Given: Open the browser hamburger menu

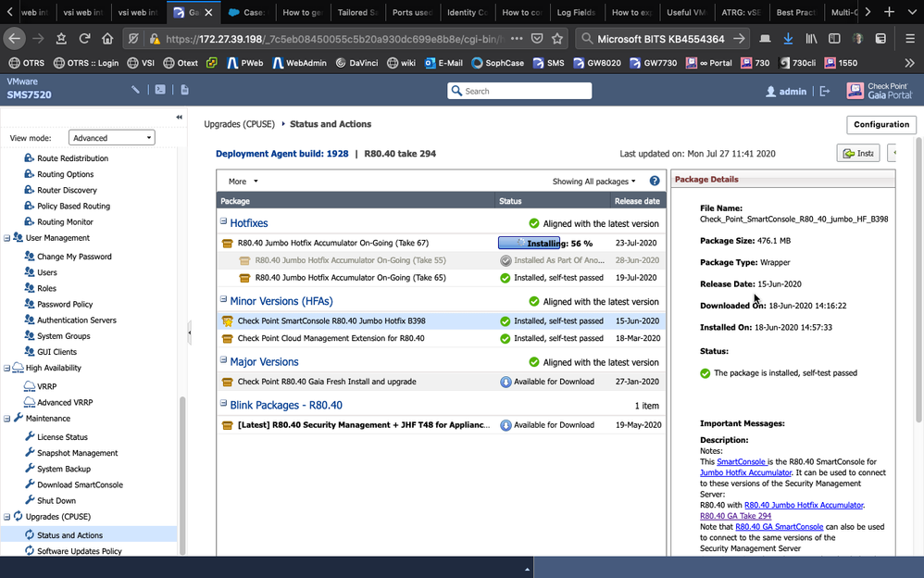Looking at the screenshot, I should pos(910,38).
